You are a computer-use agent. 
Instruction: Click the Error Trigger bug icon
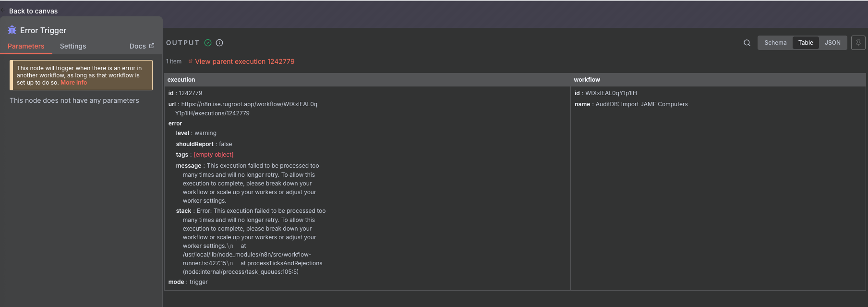point(12,30)
